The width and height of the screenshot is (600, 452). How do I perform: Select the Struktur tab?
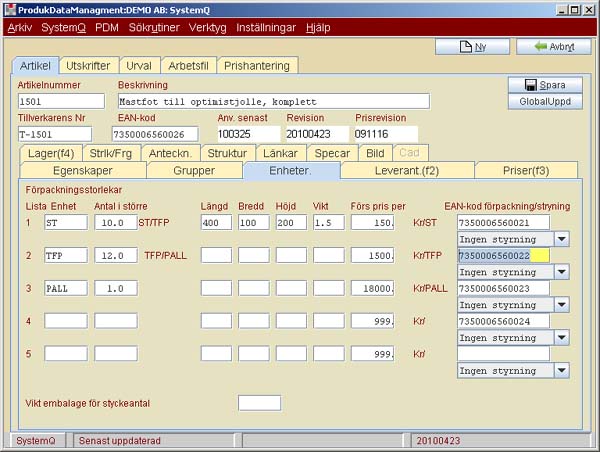click(x=228, y=153)
